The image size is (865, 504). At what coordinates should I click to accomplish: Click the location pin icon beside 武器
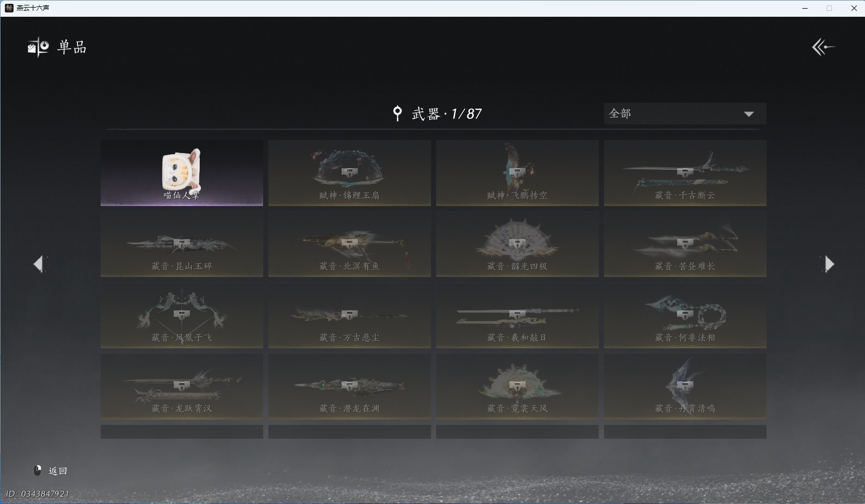point(397,114)
